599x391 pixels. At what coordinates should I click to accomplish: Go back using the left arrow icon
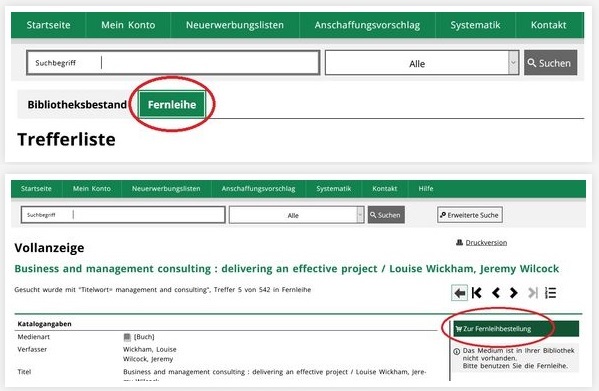pos(459,293)
